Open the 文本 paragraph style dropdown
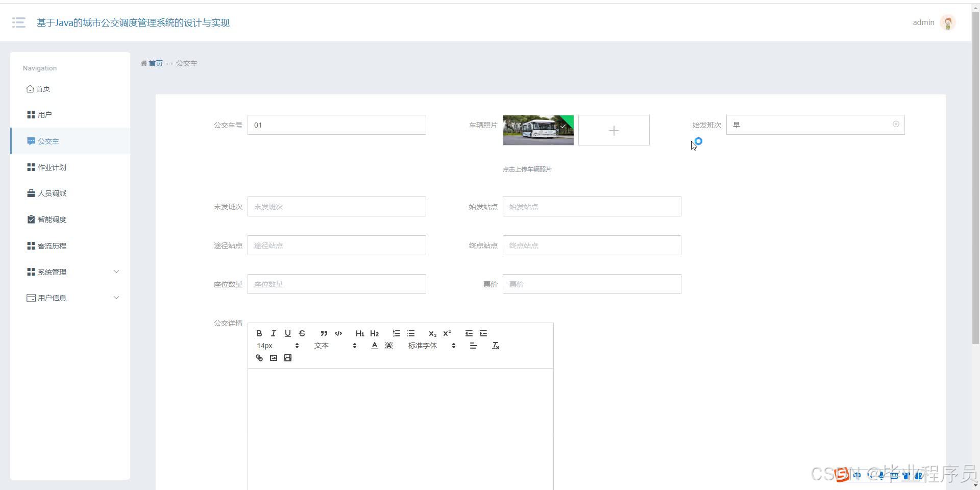980x490 pixels. (335, 346)
